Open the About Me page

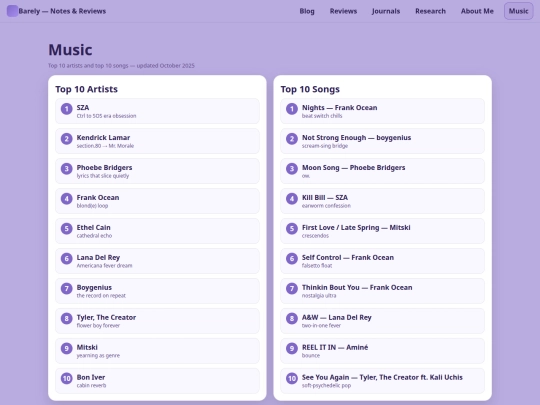[x=477, y=11]
